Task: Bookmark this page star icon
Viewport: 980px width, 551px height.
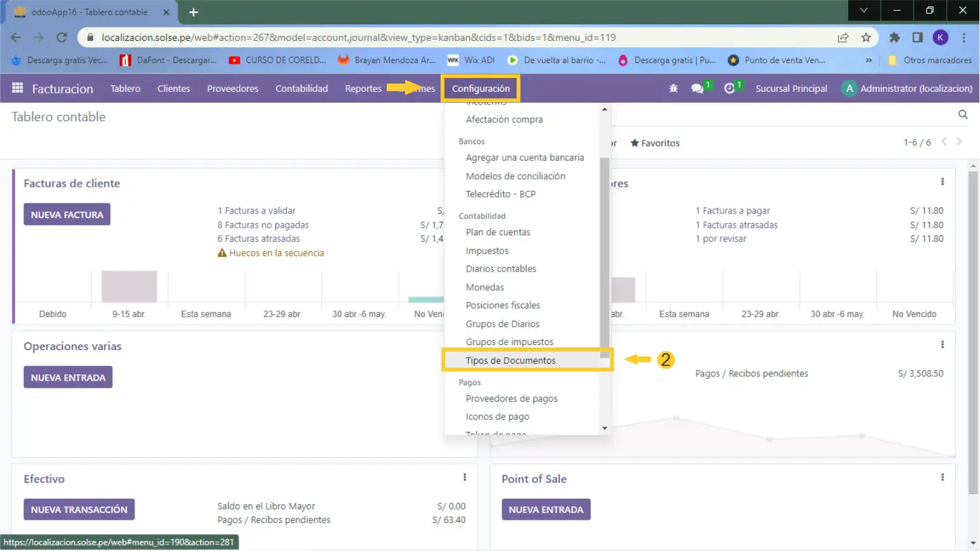Action: click(866, 38)
